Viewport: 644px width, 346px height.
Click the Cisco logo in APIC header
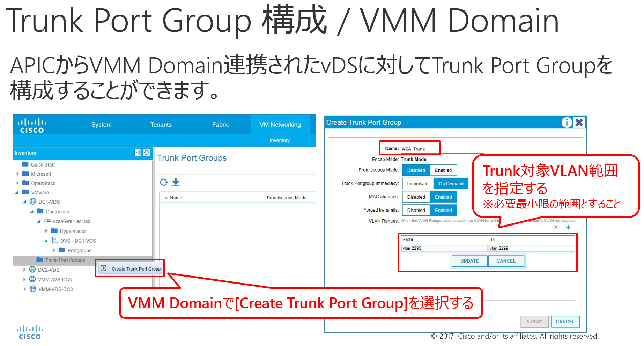[x=32, y=126]
